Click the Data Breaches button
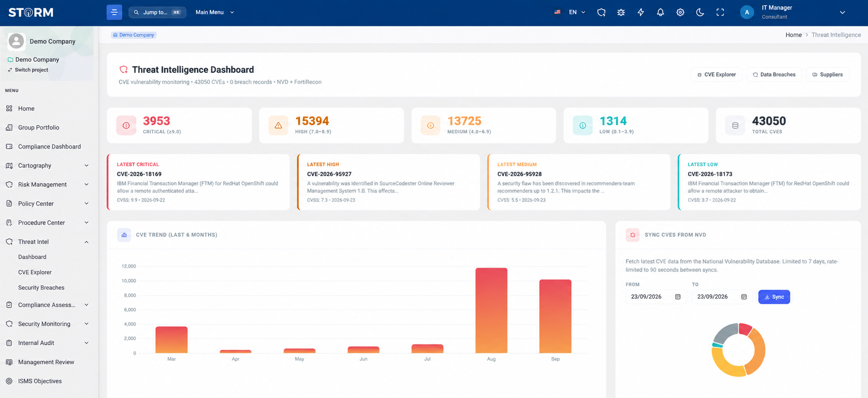Image resolution: width=868 pixels, height=398 pixels. click(x=774, y=75)
